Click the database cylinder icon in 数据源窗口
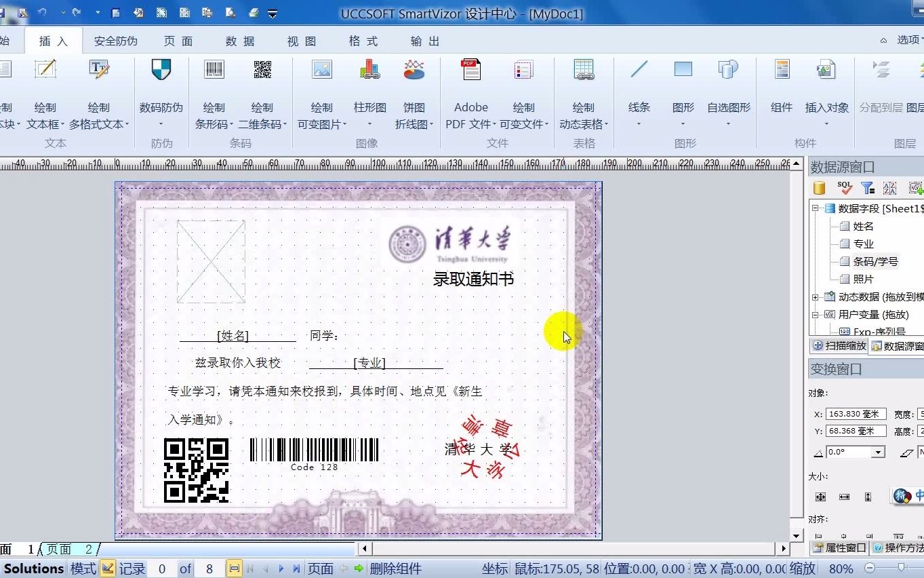The image size is (924, 578). point(820,188)
